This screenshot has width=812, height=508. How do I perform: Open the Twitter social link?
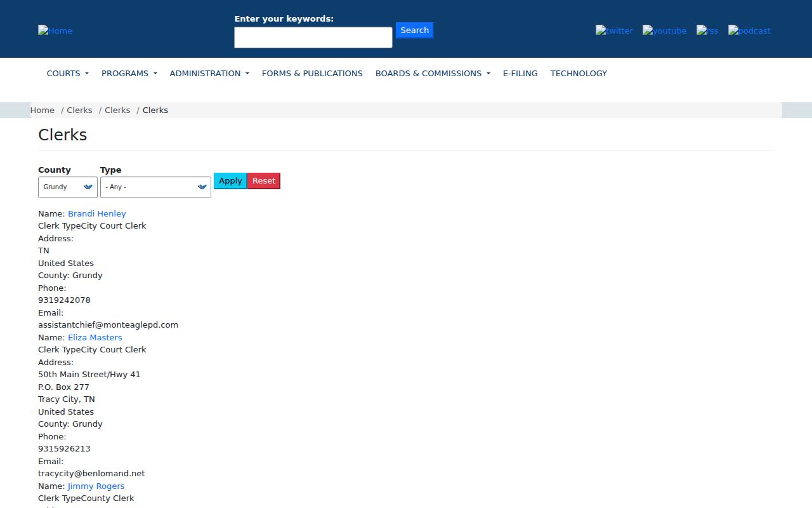click(x=614, y=30)
